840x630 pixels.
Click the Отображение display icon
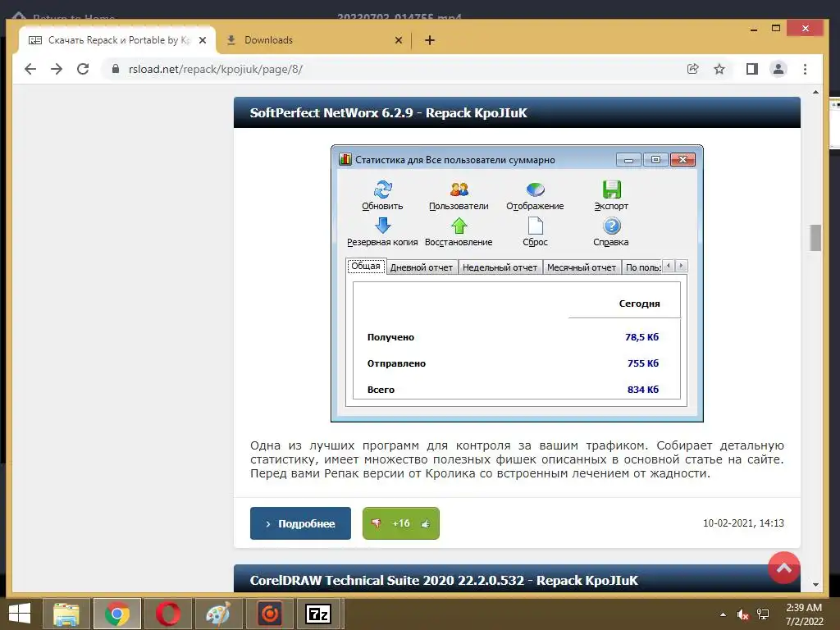(x=535, y=189)
